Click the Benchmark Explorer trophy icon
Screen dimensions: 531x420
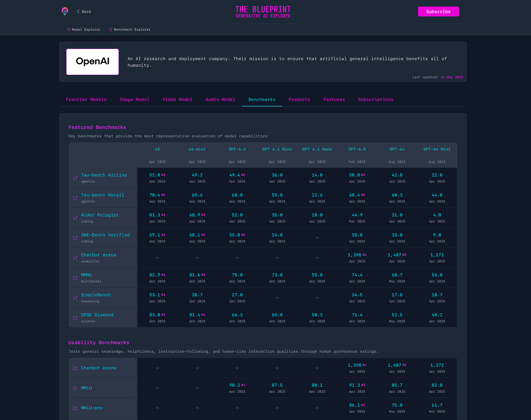click(111, 30)
